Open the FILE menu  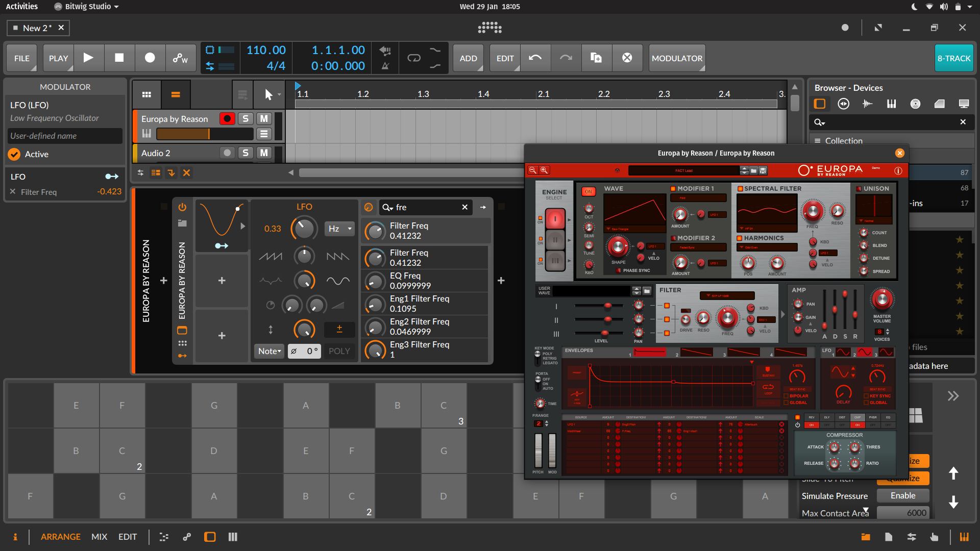21,58
